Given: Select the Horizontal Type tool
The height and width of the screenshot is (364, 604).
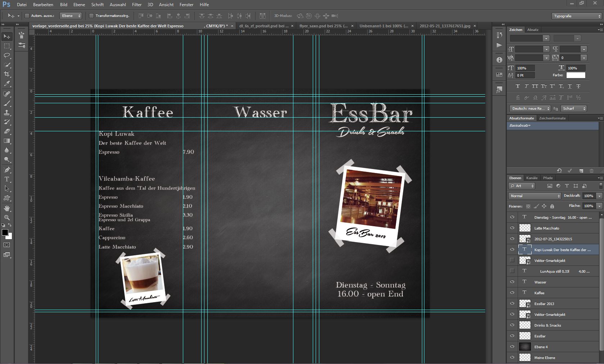Looking at the screenshot, I should point(7,179).
